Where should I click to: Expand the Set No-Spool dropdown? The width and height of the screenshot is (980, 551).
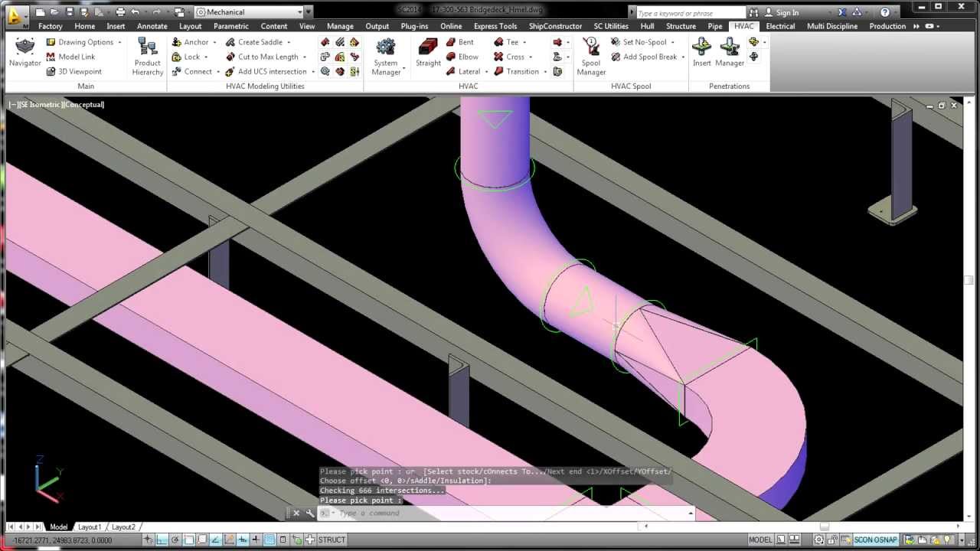click(x=672, y=42)
